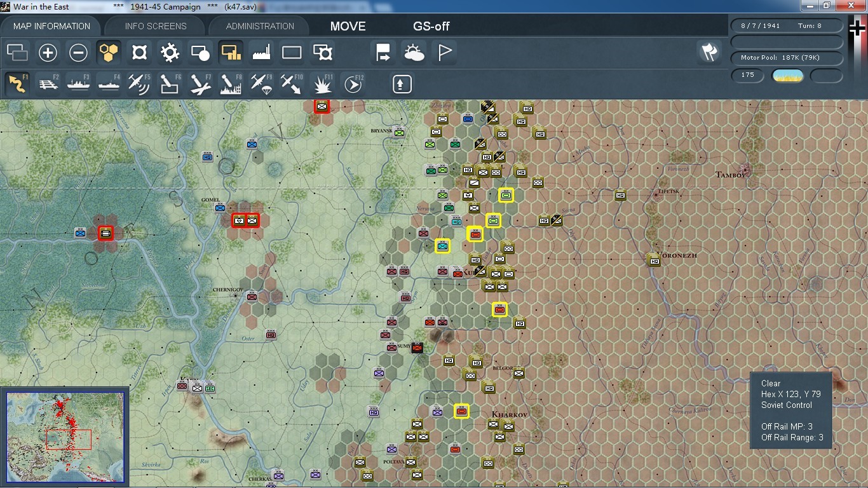The height and width of the screenshot is (488, 868).
Task: Toggle the yellow hex grid display icon
Action: pos(109,53)
